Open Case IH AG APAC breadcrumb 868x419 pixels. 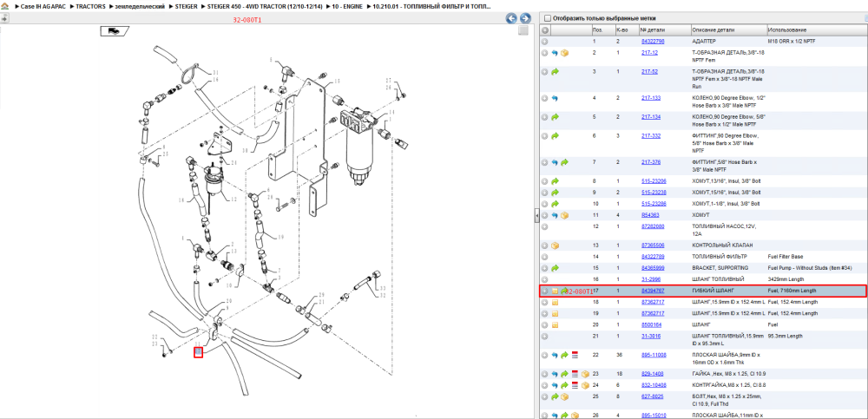click(42, 5)
